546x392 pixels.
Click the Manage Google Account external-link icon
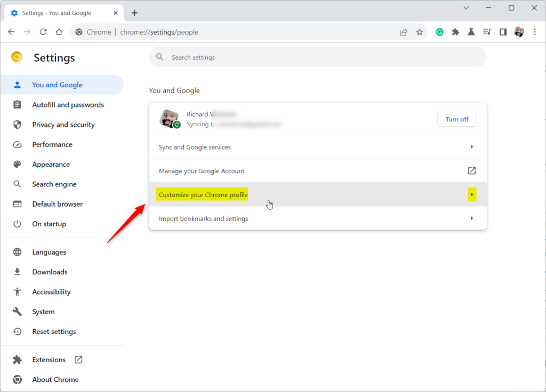(x=472, y=170)
